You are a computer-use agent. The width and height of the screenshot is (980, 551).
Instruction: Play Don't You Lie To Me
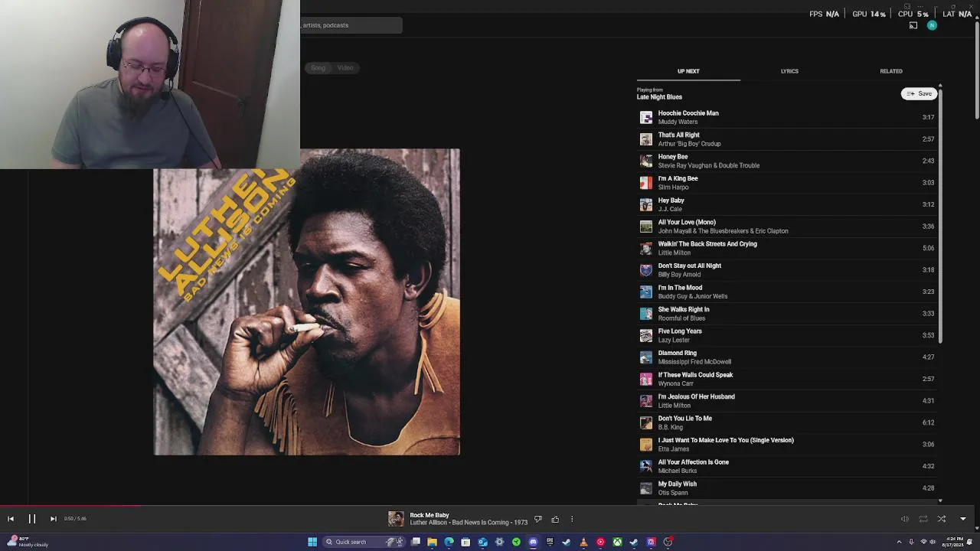787,422
